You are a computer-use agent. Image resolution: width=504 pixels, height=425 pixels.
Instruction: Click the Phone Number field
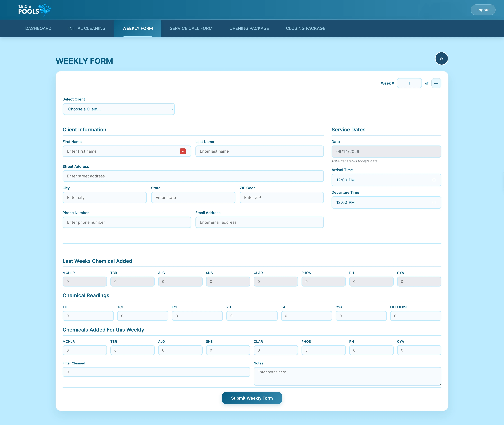[x=127, y=222]
